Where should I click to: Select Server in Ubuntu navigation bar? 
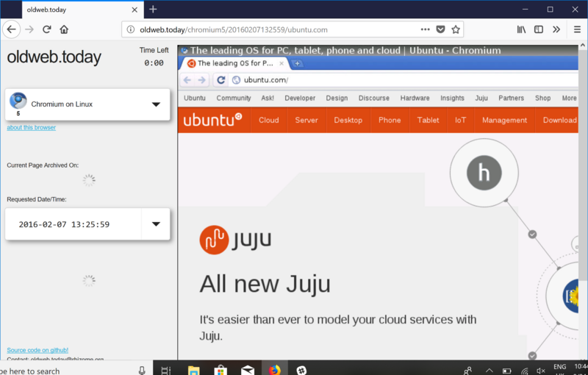(x=306, y=120)
